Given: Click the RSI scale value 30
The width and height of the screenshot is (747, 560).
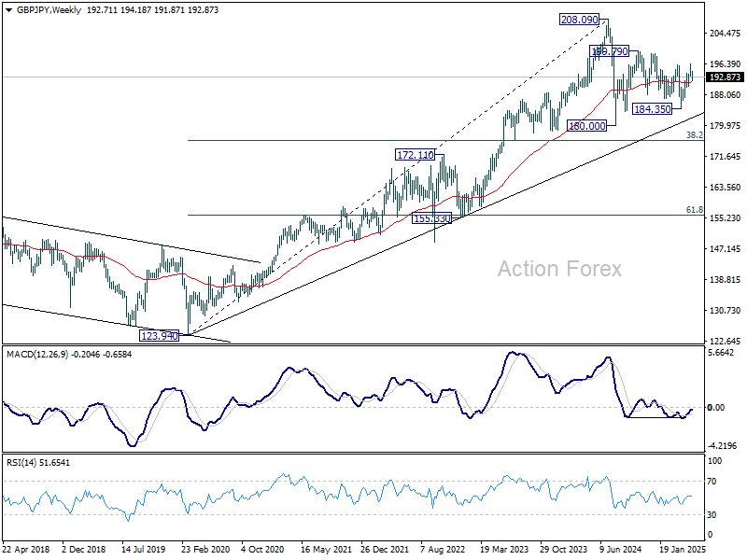Looking at the screenshot, I should 712,515.
